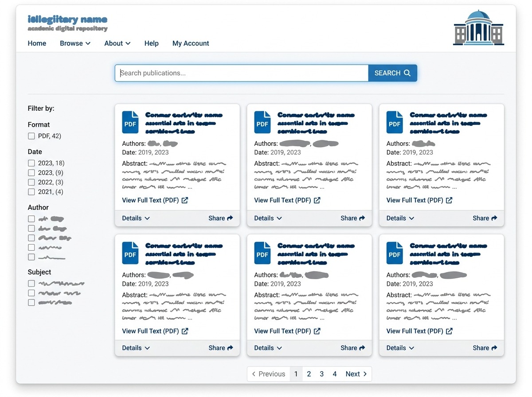This screenshot has width=532, height=397.
Task: Open View Full Text (PDF) on bottom-middle card
Action: pos(287,331)
